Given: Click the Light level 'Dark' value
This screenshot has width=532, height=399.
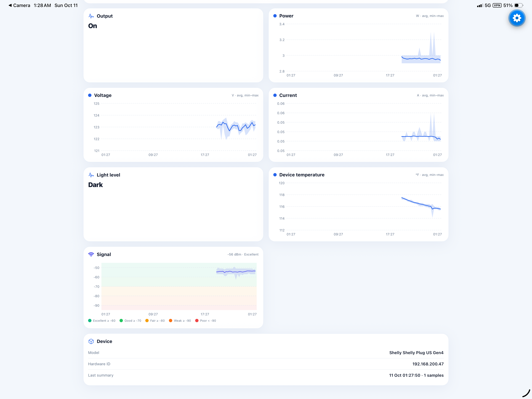Looking at the screenshot, I should coord(95,185).
